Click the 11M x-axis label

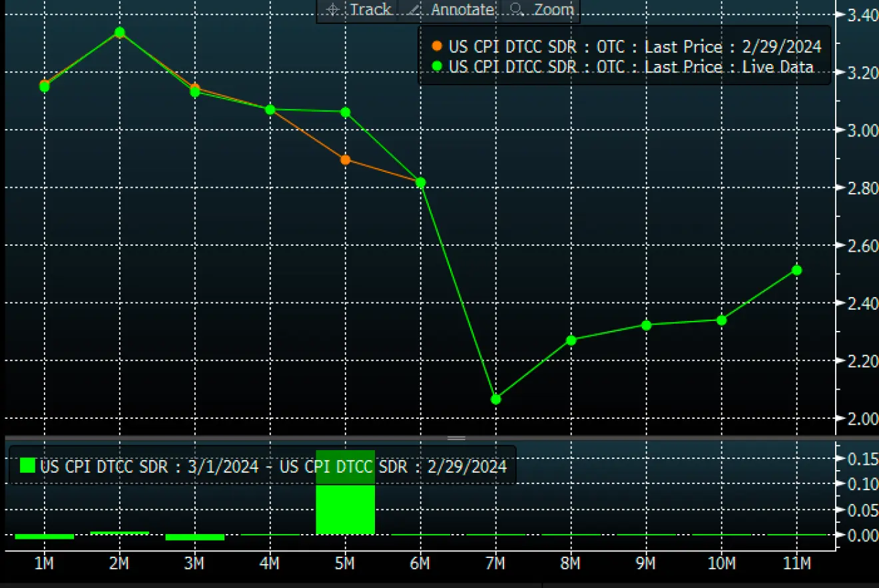click(x=797, y=563)
